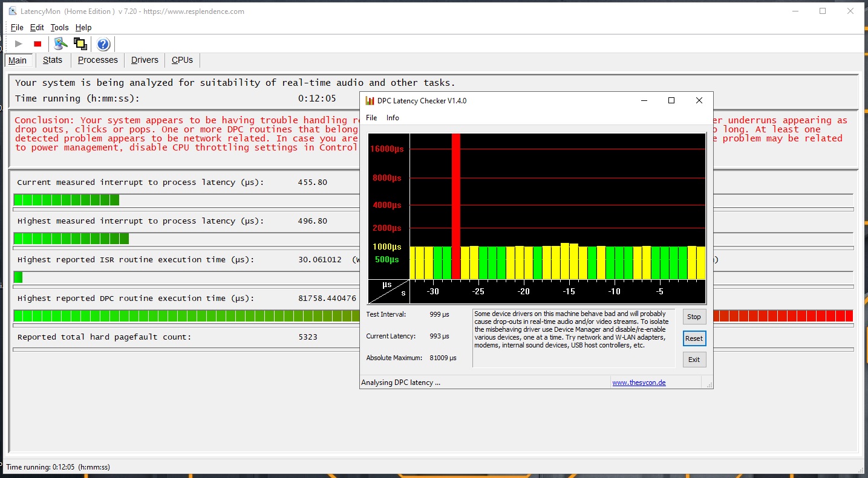Open help with the blue question mark icon
This screenshot has height=478, width=868.
pyautogui.click(x=103, y=44)
